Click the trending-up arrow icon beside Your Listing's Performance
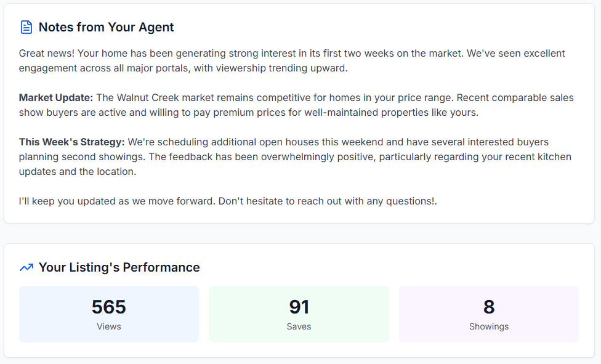The width and height of the screenshot is (601, 364). [x=26, y=267]
